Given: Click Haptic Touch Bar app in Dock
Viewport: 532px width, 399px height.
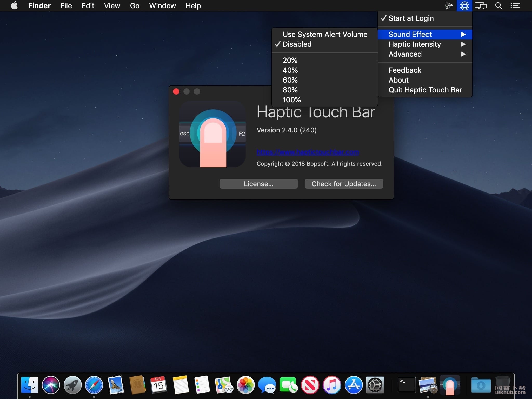Looking at the screenshot, I should click(x=450, y=385).
